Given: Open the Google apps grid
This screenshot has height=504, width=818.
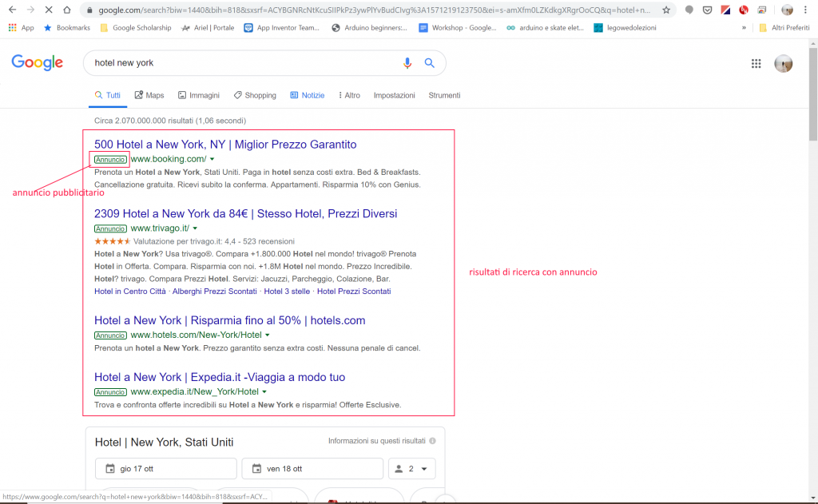Looking at the screenshot, I should pyautogui.click(x=756, y=64).
